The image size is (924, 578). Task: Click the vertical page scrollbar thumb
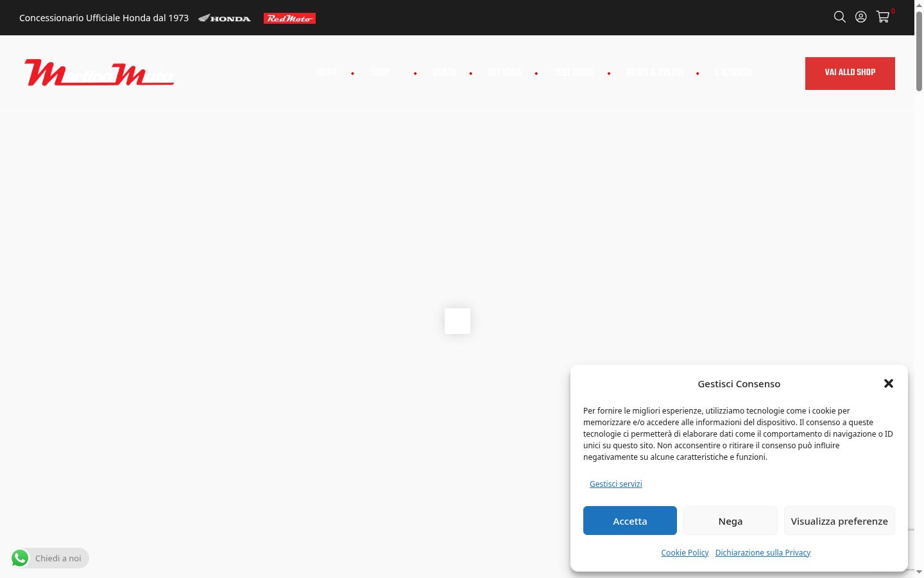point(920,51)
